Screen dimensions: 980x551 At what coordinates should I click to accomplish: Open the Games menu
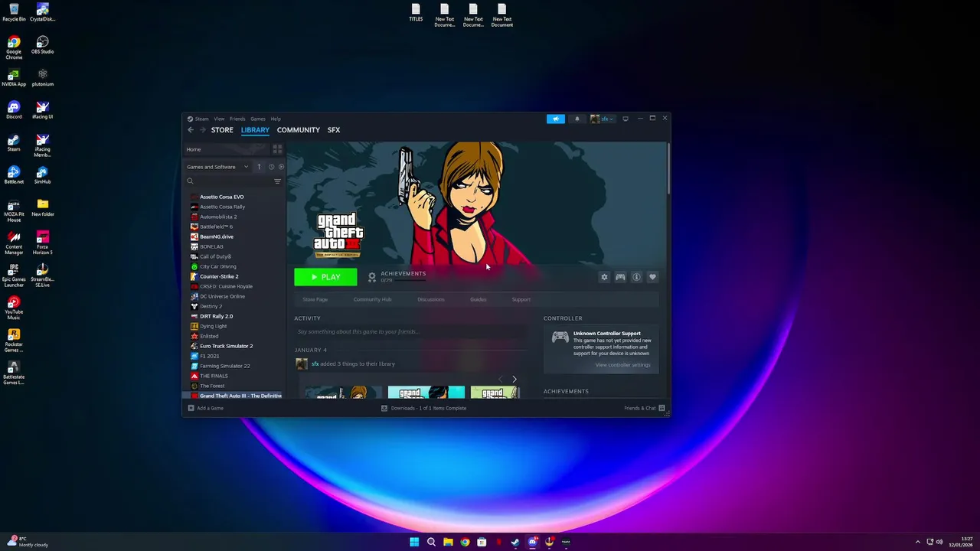258,119
